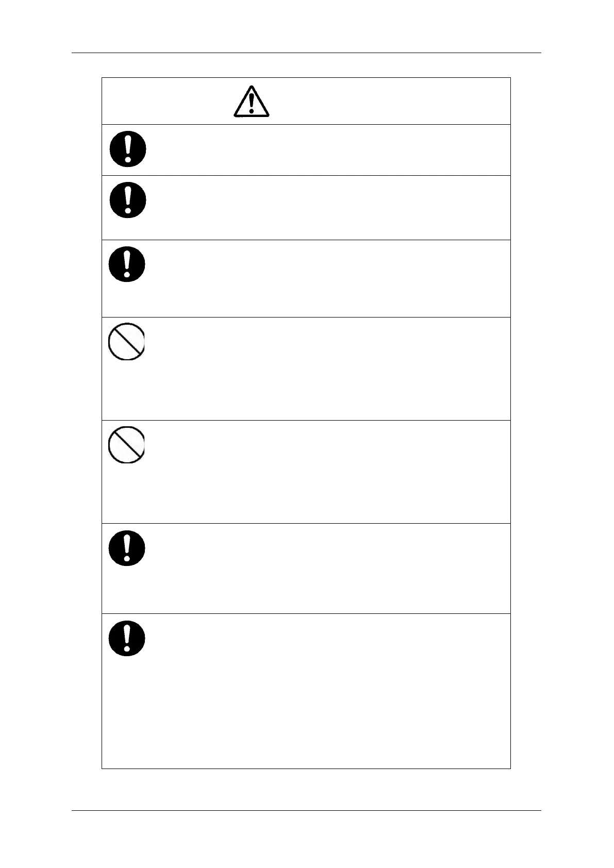Screen dimensions: 614x868
Task: Select the first prohibition circle-slash icon
Action: click(126, 341)
